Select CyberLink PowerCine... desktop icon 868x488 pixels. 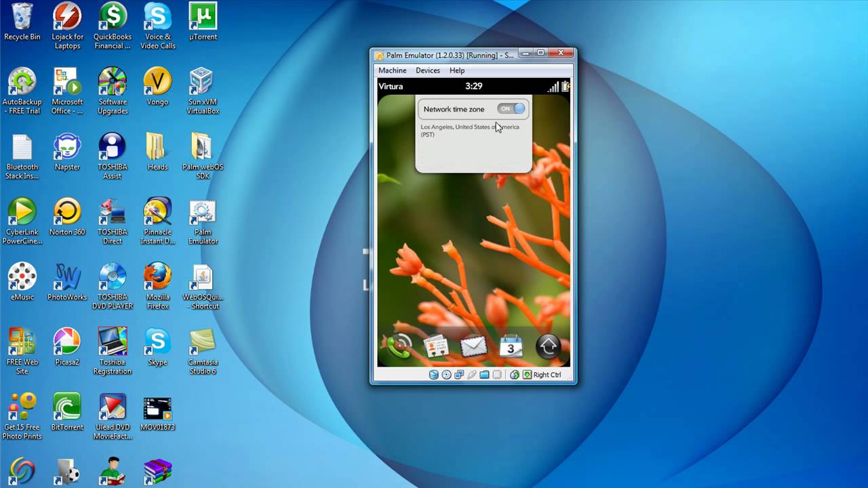(22, 222)
